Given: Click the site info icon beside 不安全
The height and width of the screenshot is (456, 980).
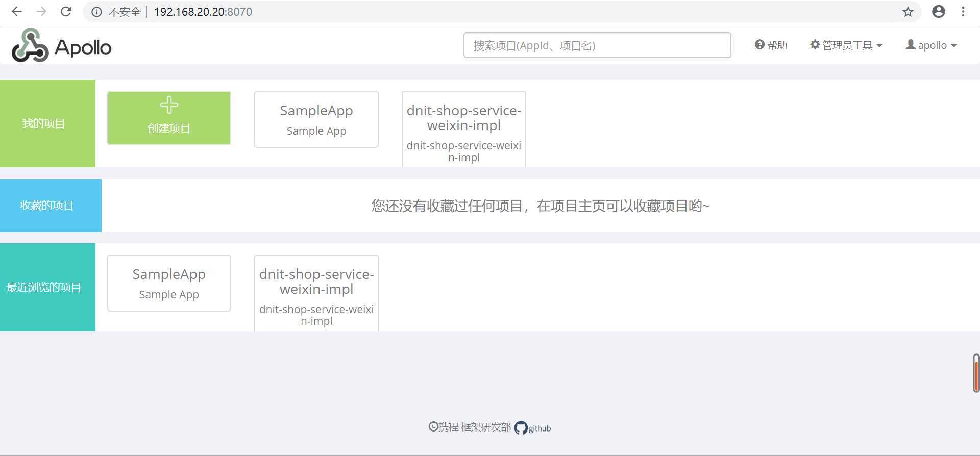Looking at the screenshot, I should coord(96,12).
